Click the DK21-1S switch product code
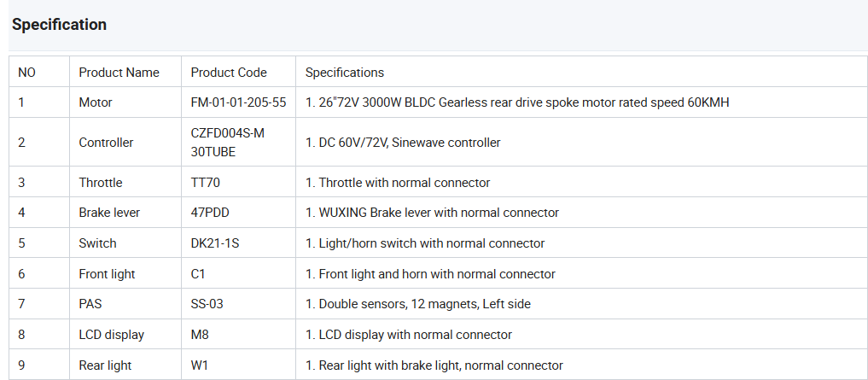Viewport: 868px width, 380px height. point(215,243)
